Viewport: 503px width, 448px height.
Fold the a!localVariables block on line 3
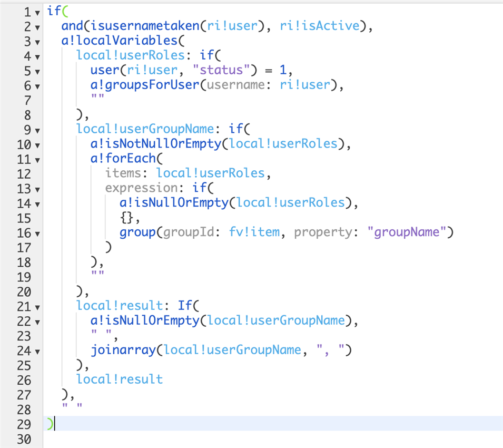point(36,42)
